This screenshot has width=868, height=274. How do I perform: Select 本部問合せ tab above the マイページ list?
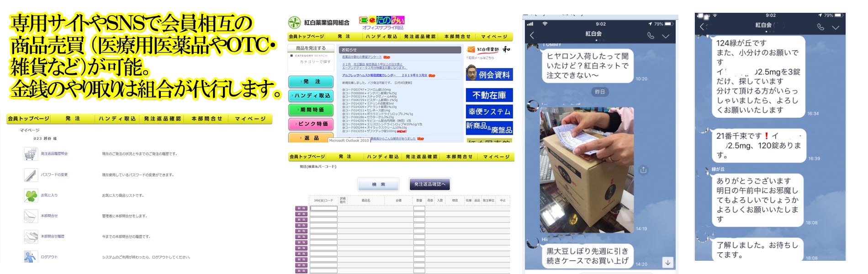[206, 119]
